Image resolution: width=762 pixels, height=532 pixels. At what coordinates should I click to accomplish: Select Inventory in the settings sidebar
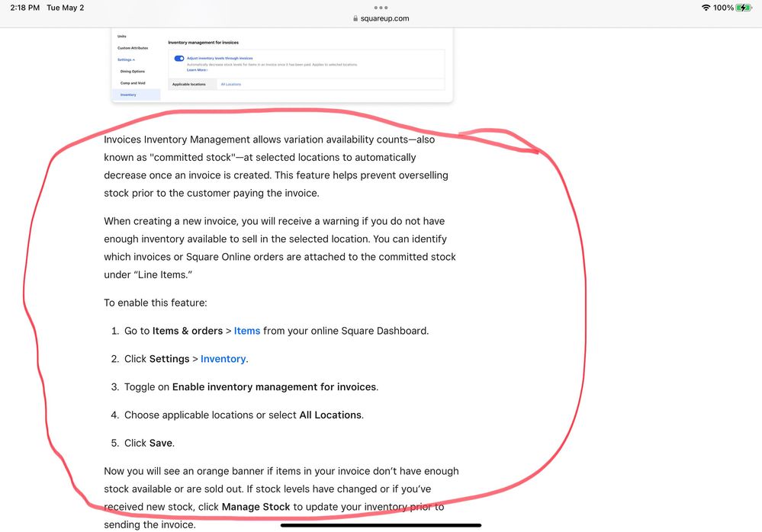[x=128, y=95]
